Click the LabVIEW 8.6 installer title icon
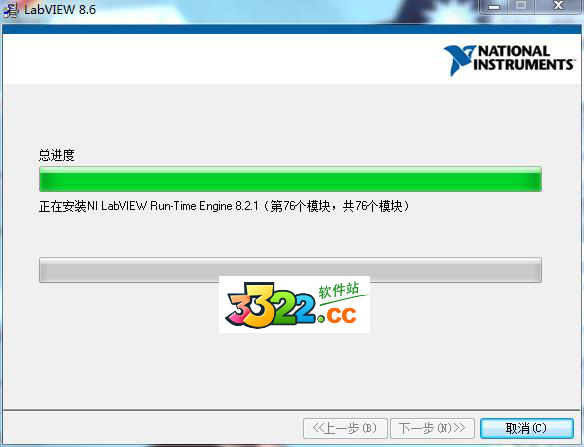This screenshot has width=584, height=447. coord(11,9)
